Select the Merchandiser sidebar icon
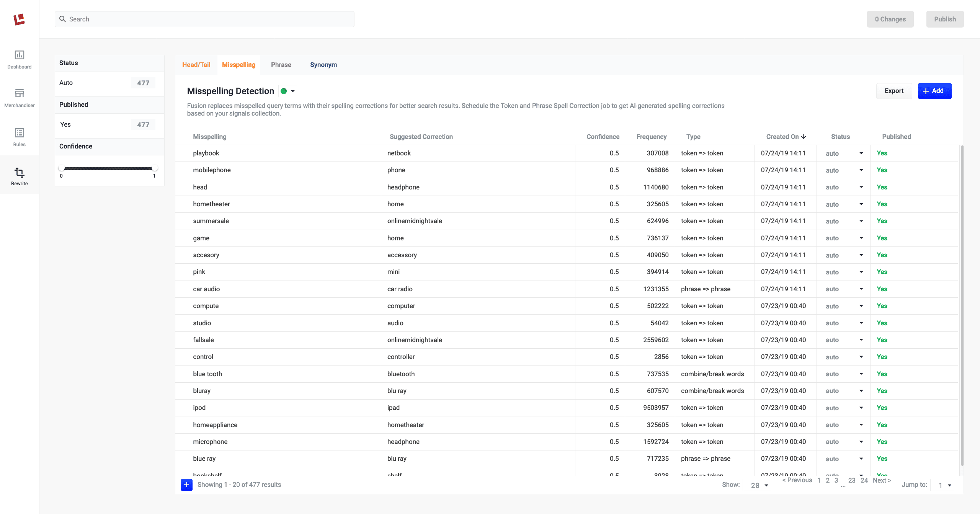This screenshot has height=514, width=980. pos(19,98)
